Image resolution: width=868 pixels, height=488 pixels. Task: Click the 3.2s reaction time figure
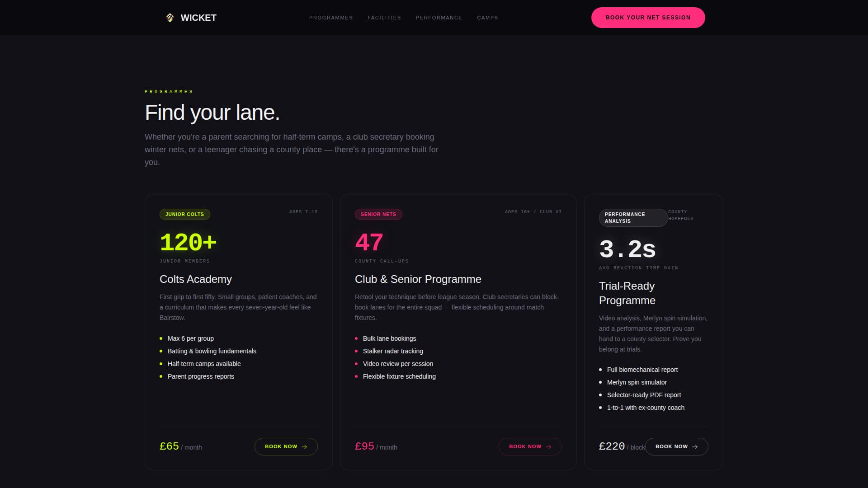[627, 249]
